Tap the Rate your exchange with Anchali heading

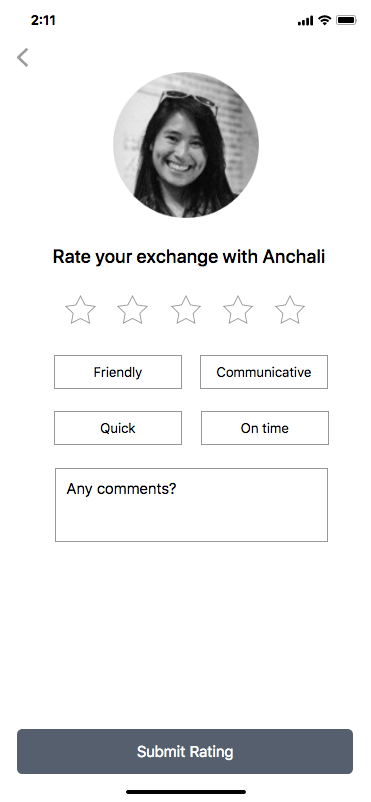click(x=189, y=256)
